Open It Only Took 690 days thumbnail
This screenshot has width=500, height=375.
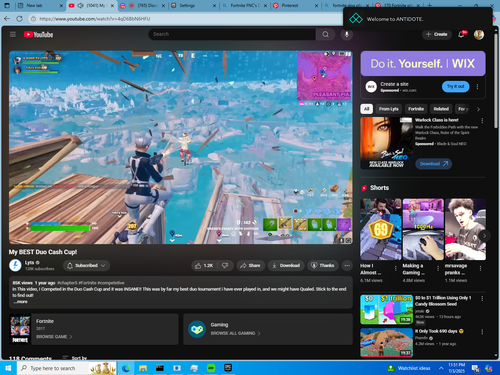pos(386,343)
